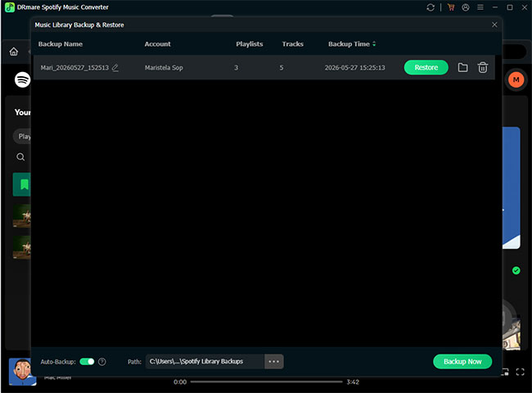Screen dimensions: 532x393
Task: Click the backup name Mari_20260527_152513
Action: point(74,67)
